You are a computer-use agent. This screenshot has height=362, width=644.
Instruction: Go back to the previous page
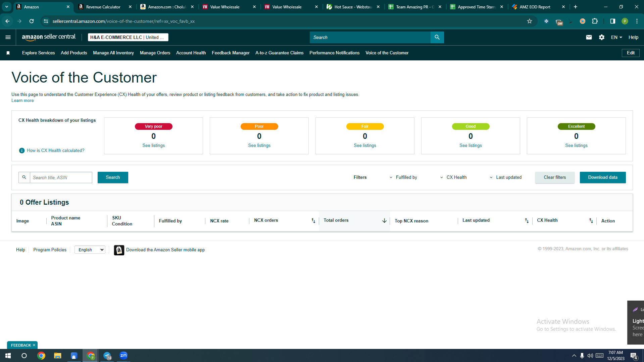(7, 21)
